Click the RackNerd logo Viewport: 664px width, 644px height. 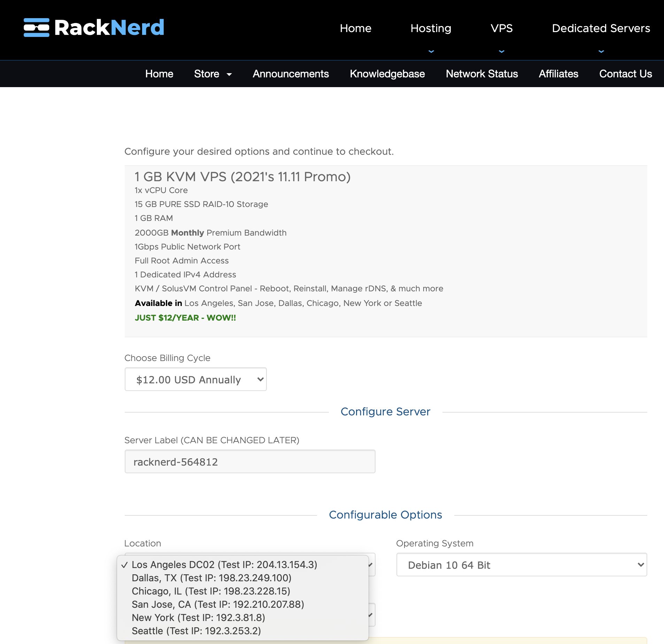(x=94, y=28)
